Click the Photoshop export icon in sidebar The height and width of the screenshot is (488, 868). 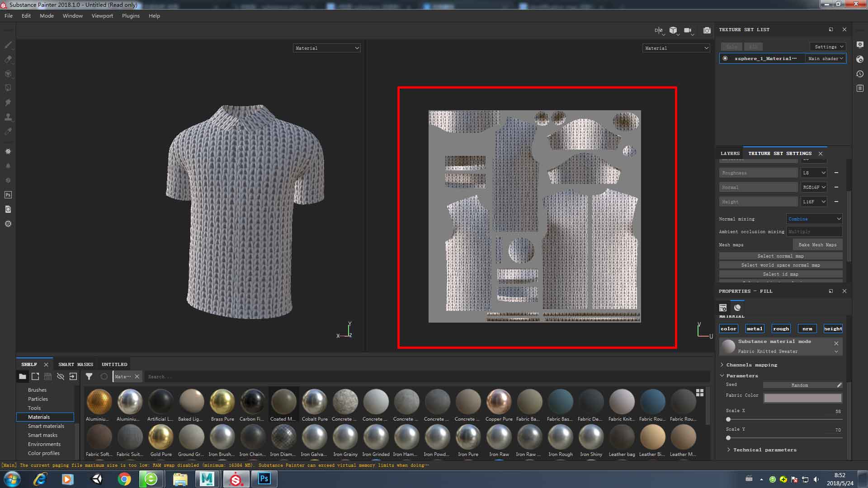click(8, 195)
